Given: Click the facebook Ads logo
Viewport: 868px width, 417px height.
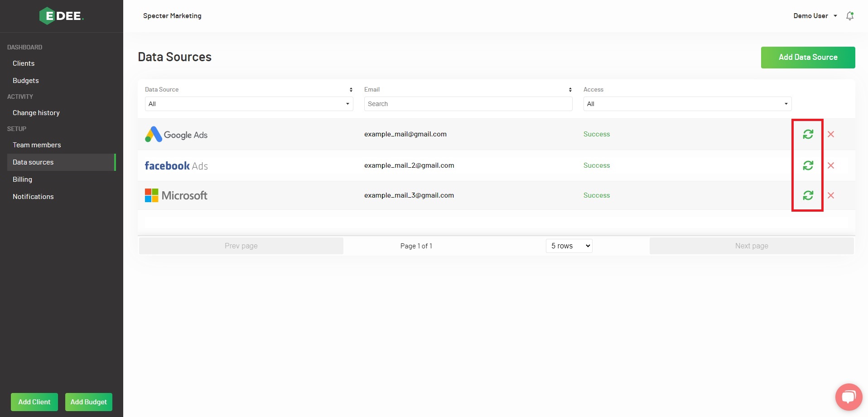Looking at the screenshot, I should (176, 166).
